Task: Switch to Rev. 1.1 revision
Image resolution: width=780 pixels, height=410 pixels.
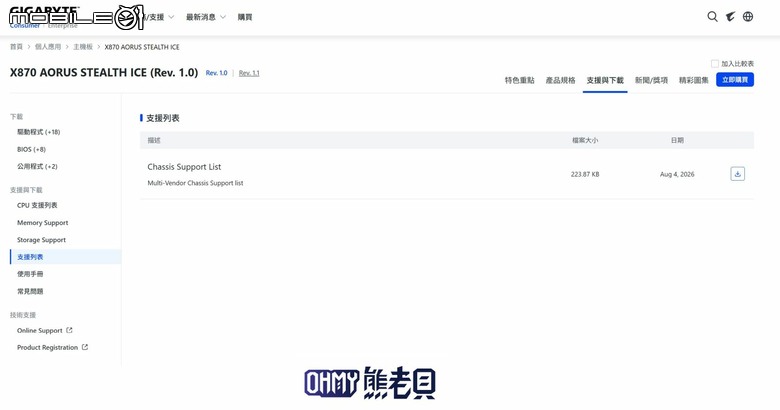Action: click(249, 73)
